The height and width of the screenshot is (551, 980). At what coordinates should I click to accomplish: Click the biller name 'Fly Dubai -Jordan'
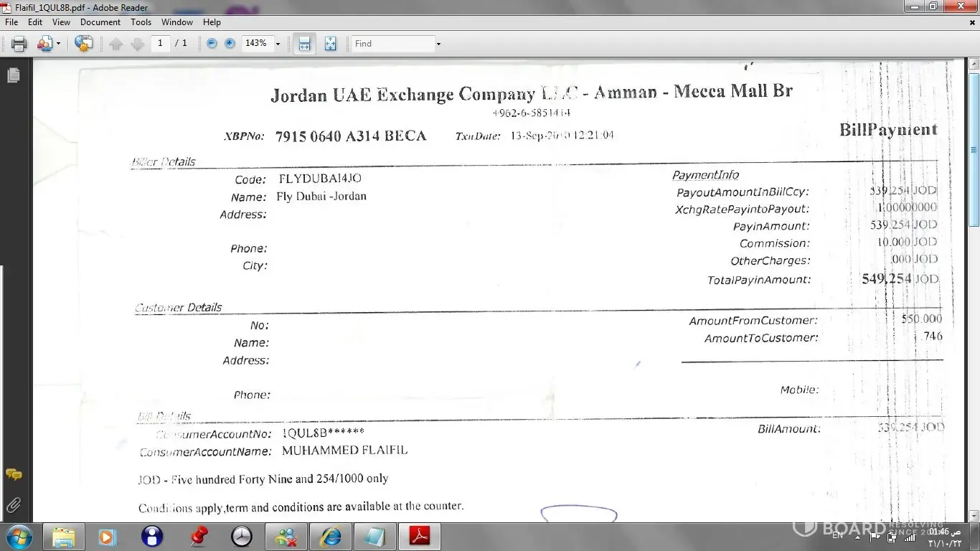pyautogui.click(x=321, y=197)
